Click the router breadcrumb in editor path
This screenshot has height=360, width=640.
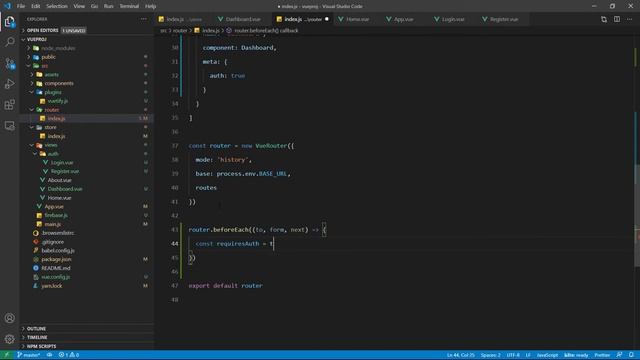tap(180, 31)
